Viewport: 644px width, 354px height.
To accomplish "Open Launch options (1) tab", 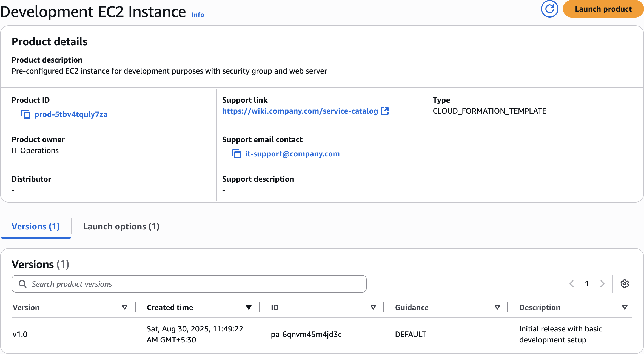I will tap(121, 227).
